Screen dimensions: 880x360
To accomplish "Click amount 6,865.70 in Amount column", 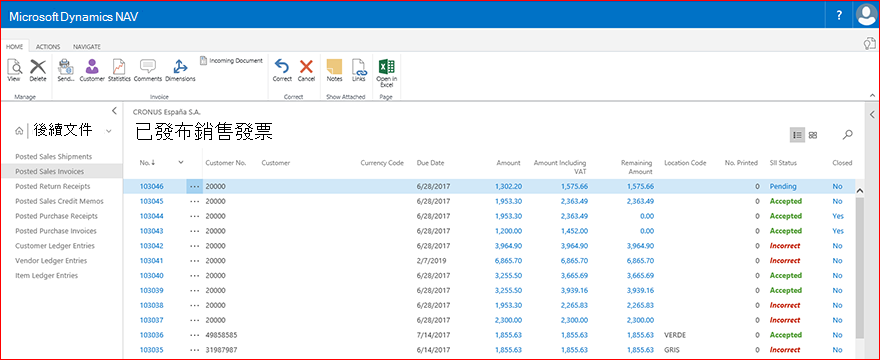I will [x=508, y=261].
